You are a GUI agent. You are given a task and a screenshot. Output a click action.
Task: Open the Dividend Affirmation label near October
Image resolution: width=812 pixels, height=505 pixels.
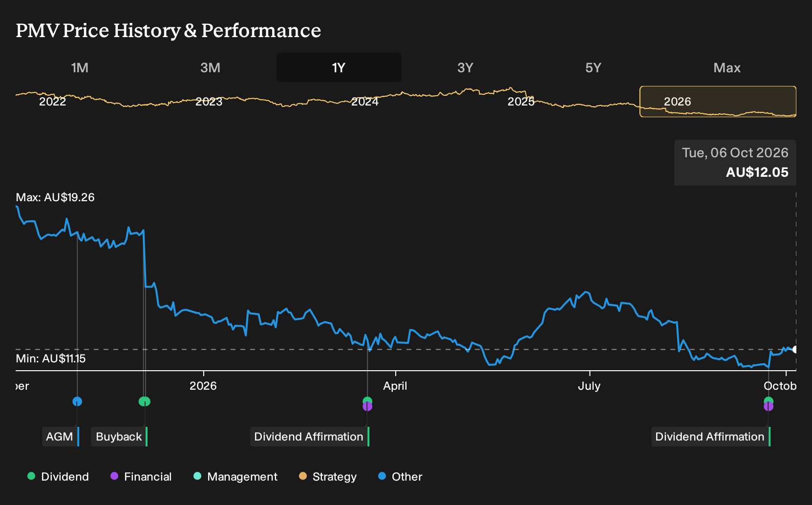711,437
